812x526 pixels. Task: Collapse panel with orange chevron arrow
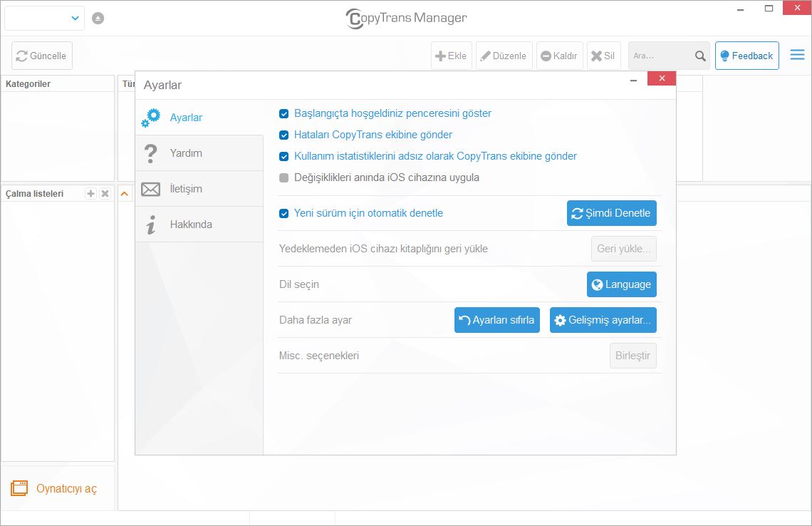(x=124, y=194)
